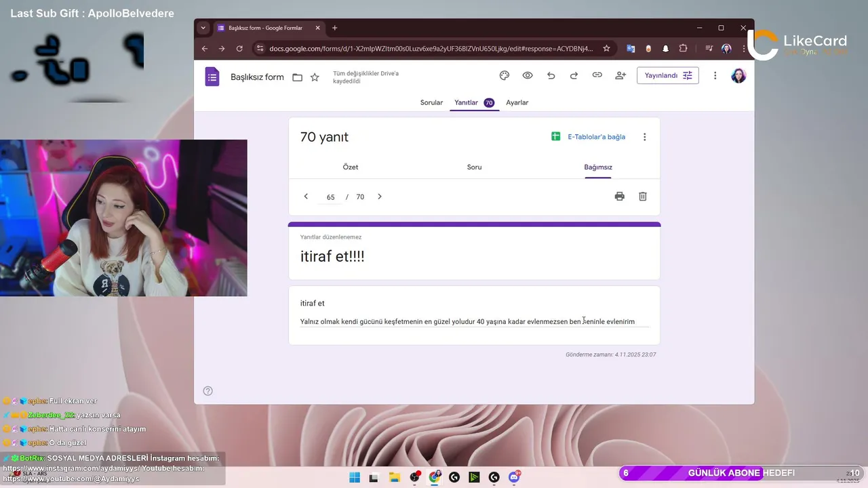Open Forms more options menu
868x488 pixels.
coord(715,75)
